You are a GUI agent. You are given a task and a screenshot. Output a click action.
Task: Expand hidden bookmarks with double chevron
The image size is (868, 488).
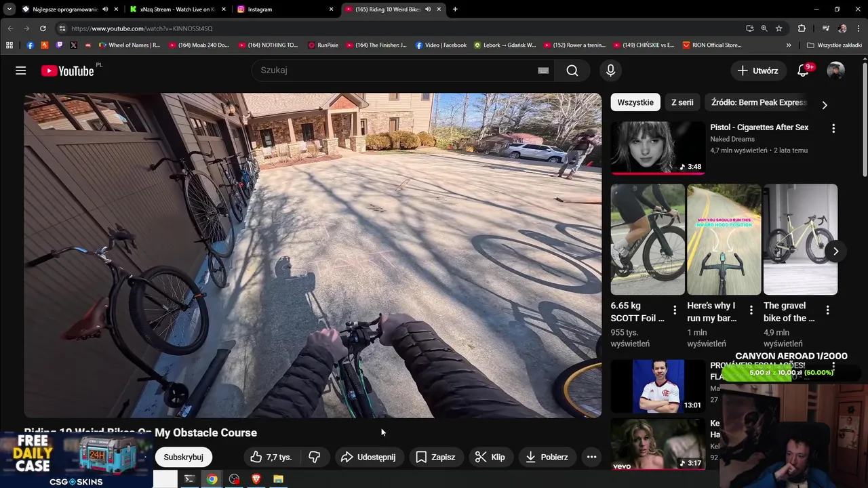(789, 45)
